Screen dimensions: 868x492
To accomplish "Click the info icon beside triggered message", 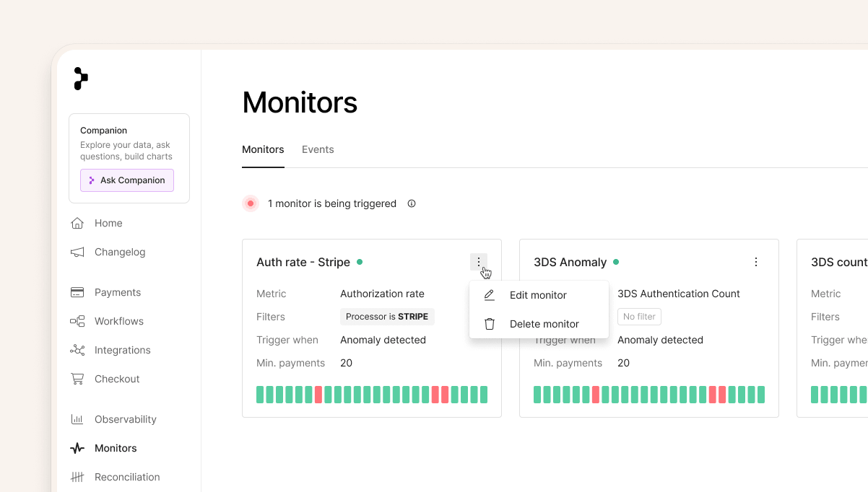I will (x=412, y=203).
